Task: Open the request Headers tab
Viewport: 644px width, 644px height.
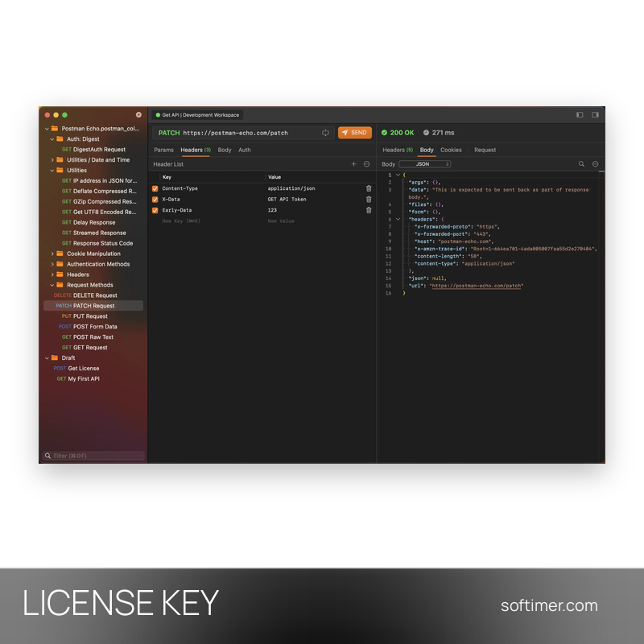Action: (x=196, y=150)
